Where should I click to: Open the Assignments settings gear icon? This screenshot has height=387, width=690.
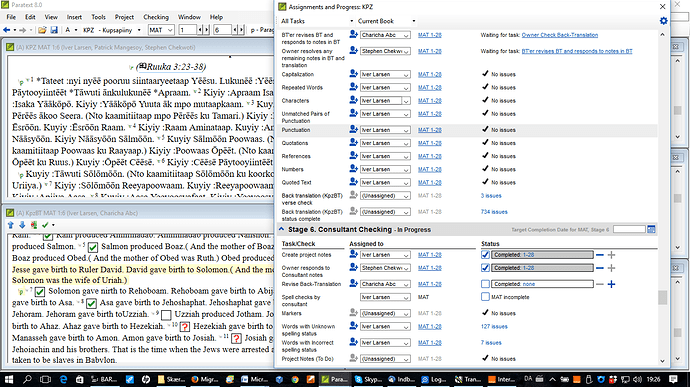click(663, 21)
